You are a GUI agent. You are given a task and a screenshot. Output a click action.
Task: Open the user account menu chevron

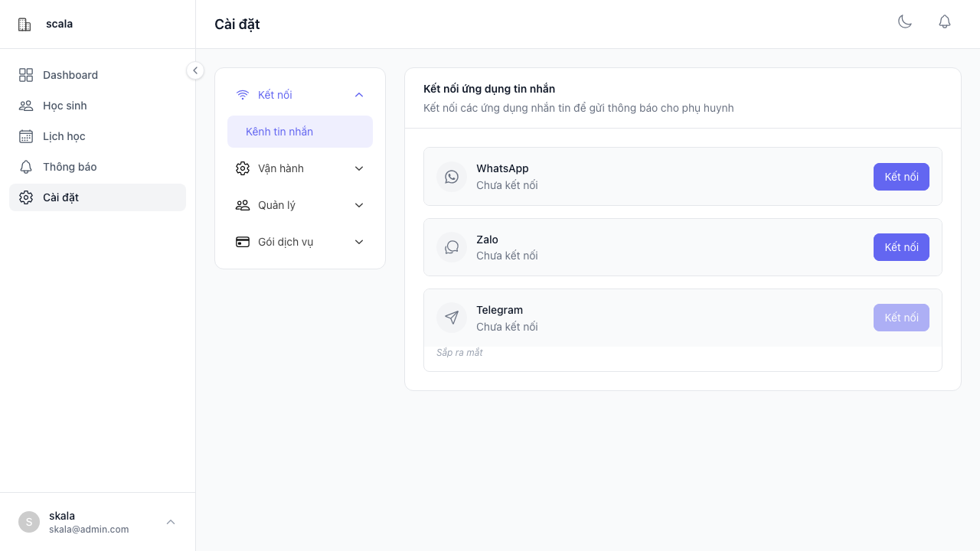click(x=171, y=522)
